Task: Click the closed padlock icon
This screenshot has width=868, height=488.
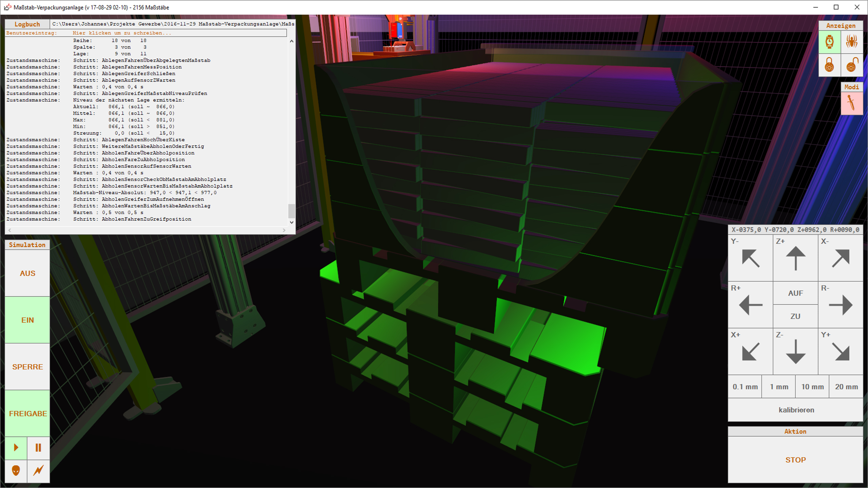Action: (x=829, y=65)
